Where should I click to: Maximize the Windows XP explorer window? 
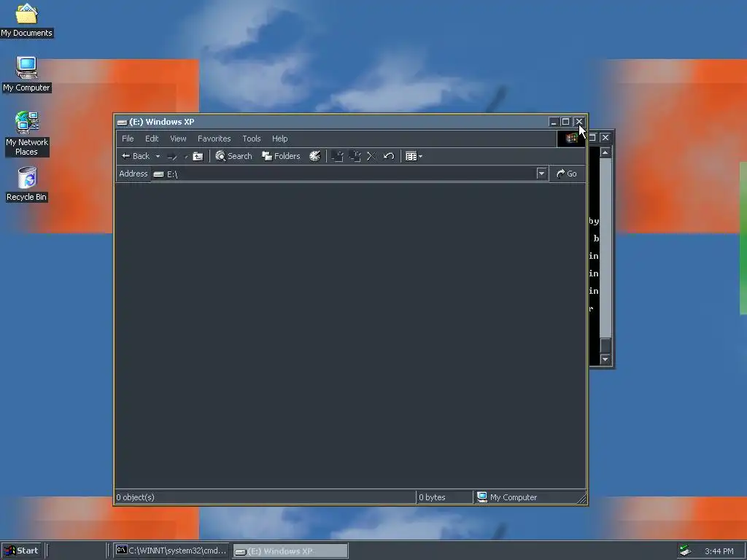point(565,122)
